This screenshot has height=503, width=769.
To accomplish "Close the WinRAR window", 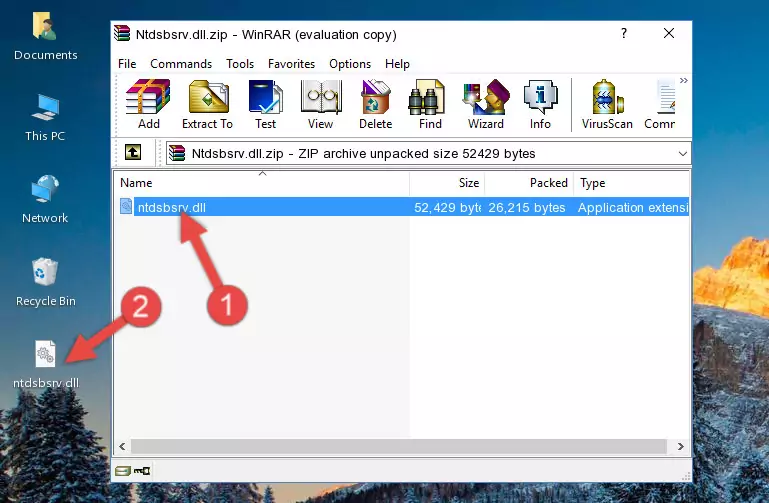I will coord(669,33).
